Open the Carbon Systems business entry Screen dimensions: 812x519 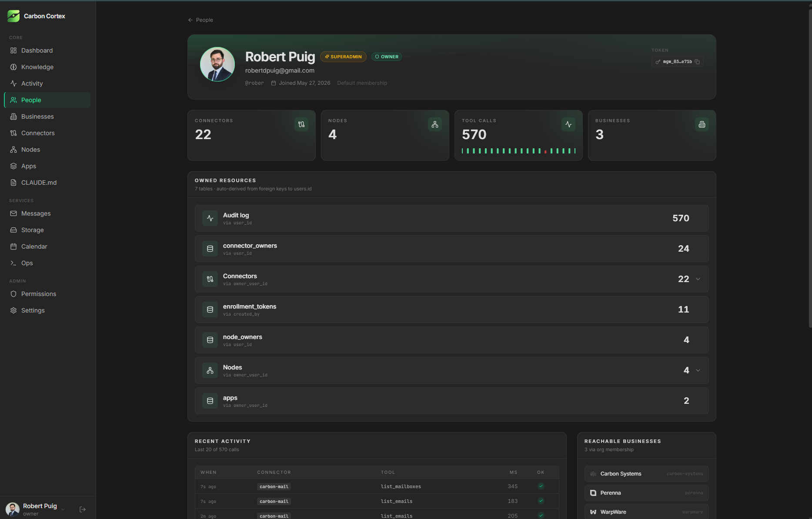647,474
